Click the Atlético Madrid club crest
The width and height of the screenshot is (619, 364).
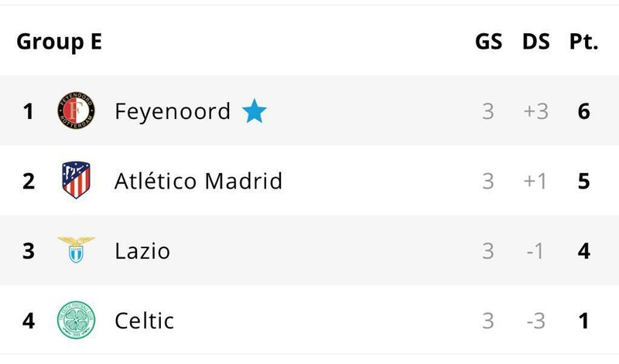(76, 181)
